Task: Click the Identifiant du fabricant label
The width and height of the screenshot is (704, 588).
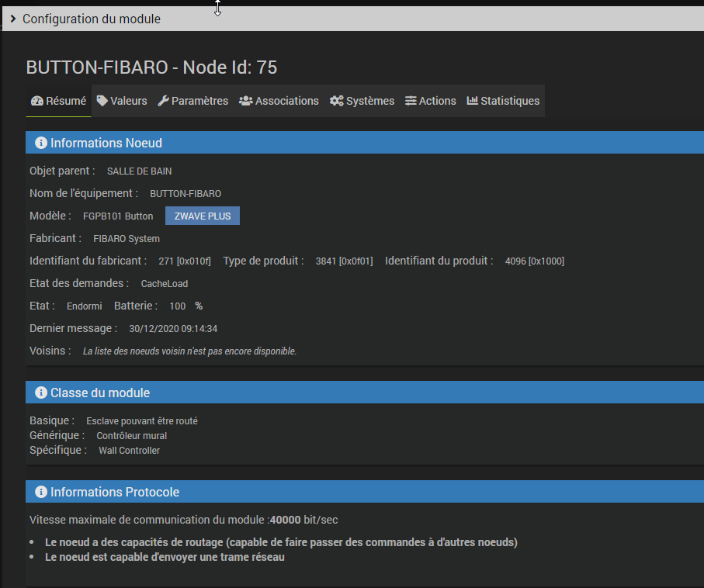Action: pos(88,261)
